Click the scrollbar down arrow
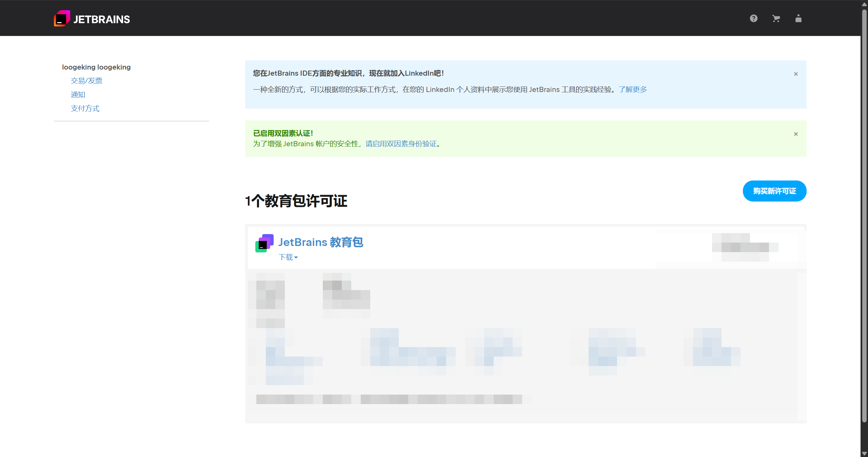868x457 pixels. (x=864, y=453)
